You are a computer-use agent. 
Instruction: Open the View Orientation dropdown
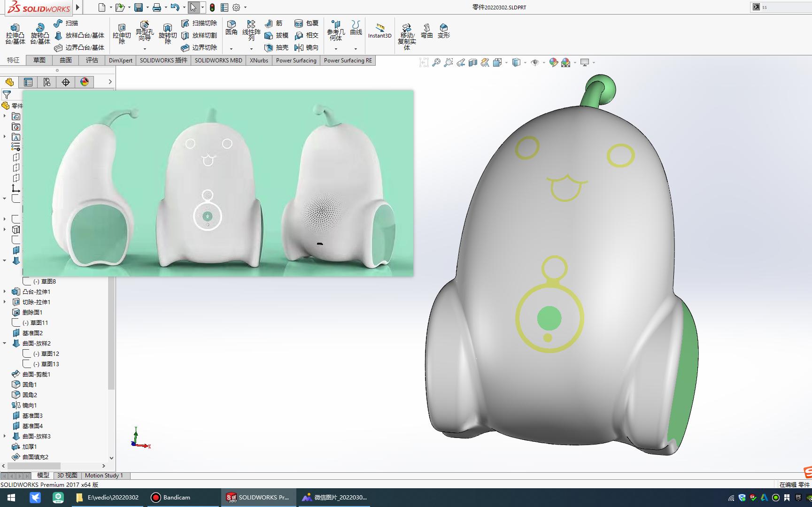tap(506, 62)
